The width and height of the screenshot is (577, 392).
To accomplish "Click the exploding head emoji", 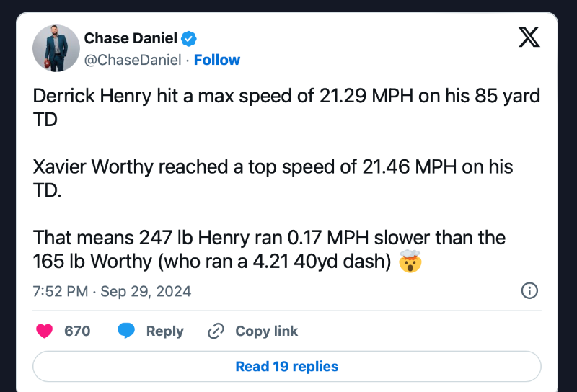I will 410,262.
